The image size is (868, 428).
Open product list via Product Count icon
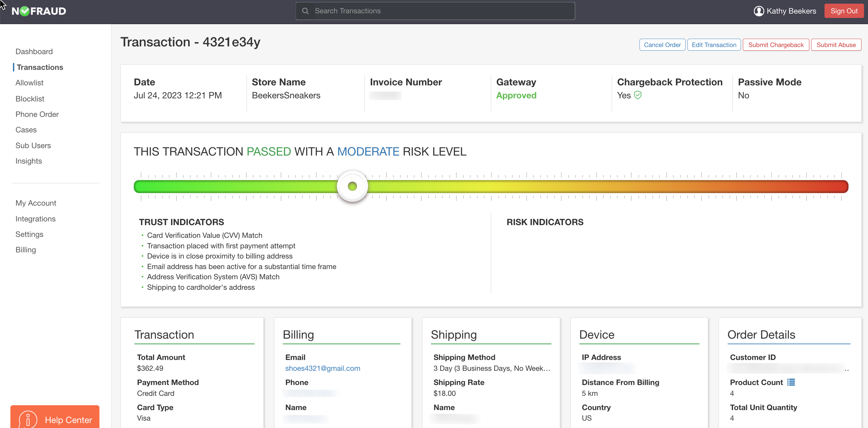[791, 382]
